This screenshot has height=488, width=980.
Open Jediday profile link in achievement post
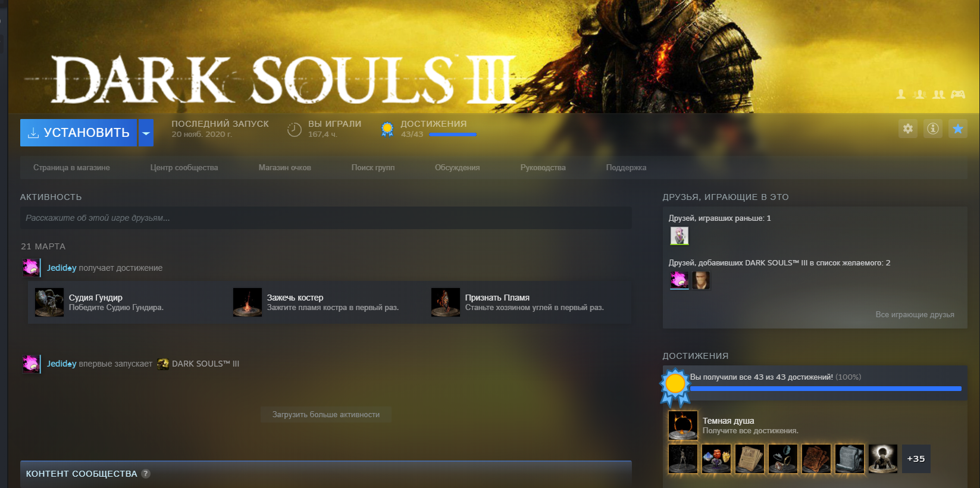[x=62, y=268]
